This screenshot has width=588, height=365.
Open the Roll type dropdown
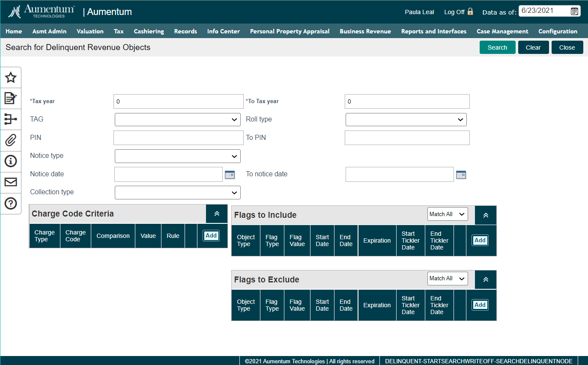click(406, 120)
